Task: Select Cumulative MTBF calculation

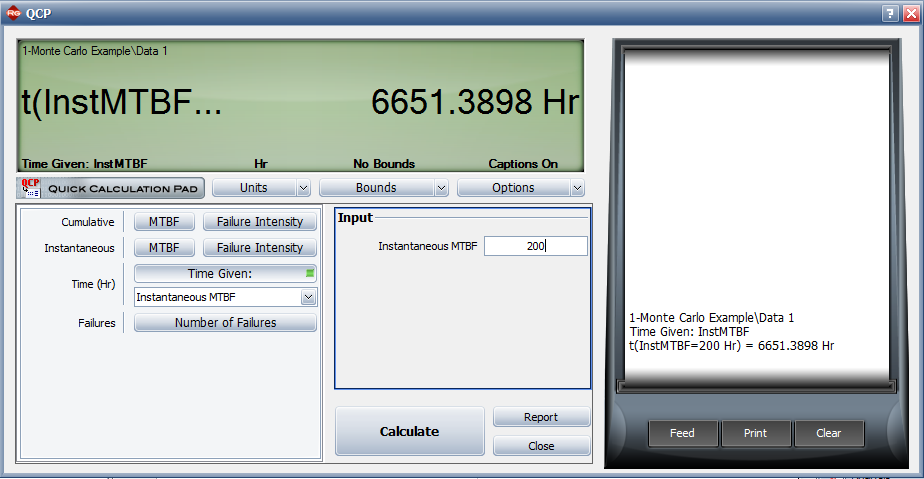Action: (164, 222)
